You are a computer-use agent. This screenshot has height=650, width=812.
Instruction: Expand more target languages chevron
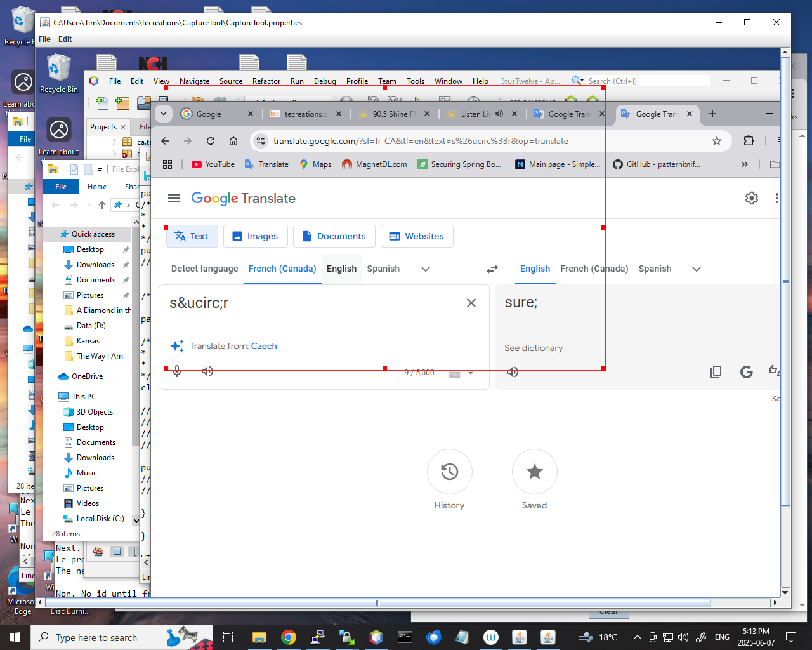tap(697, 269)
